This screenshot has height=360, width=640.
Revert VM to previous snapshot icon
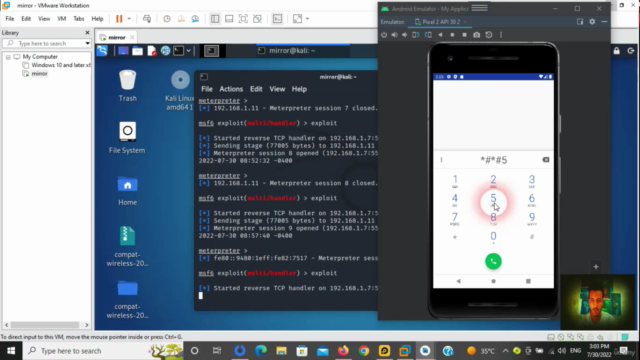point(181,19)
